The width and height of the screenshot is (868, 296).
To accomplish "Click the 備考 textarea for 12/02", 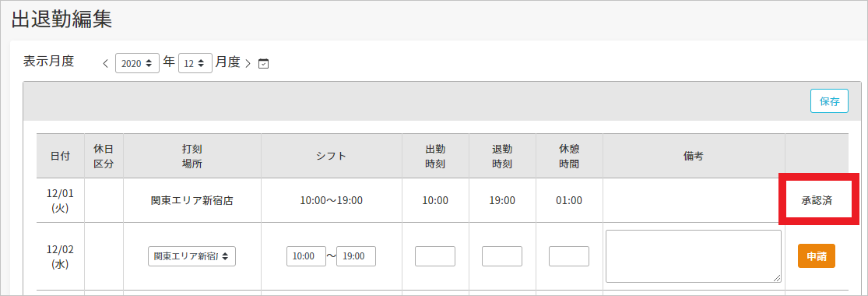I will click(x=694, y=256).
